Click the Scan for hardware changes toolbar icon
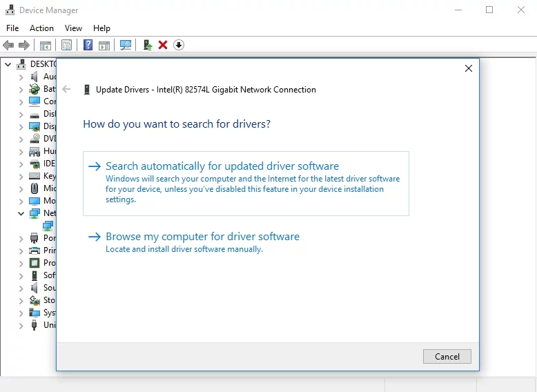 pos(126,45)
